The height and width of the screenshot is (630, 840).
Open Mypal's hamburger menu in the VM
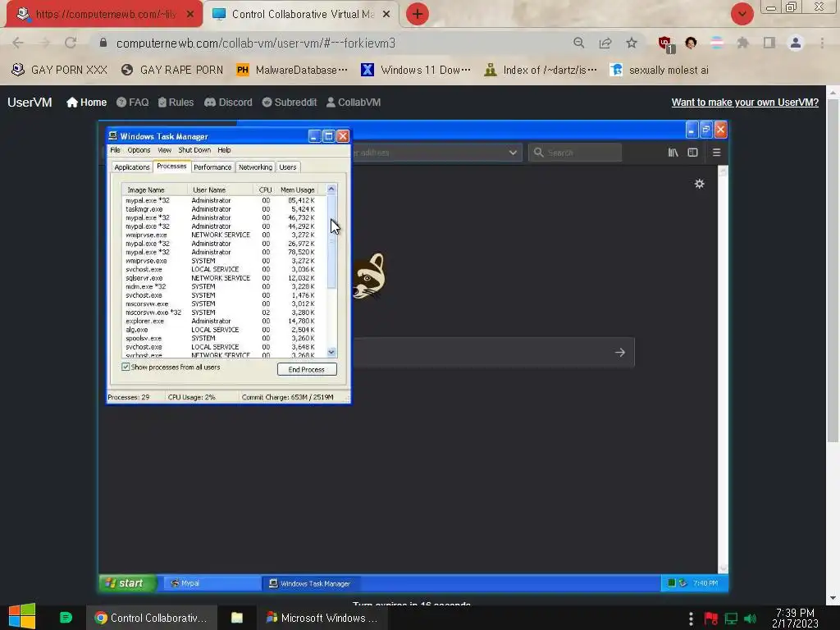click(716, 153)
